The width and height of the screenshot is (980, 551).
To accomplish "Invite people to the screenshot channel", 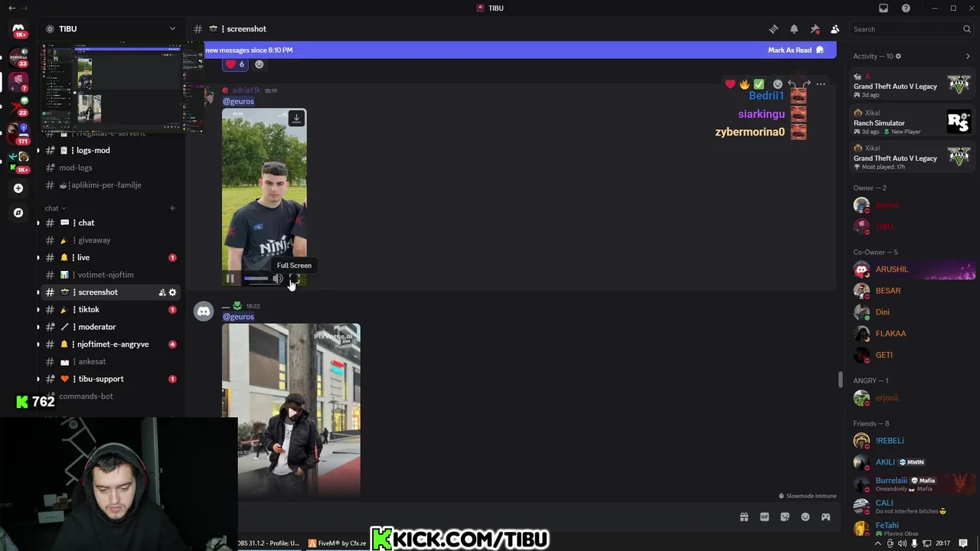I will [x=162, y=292].
